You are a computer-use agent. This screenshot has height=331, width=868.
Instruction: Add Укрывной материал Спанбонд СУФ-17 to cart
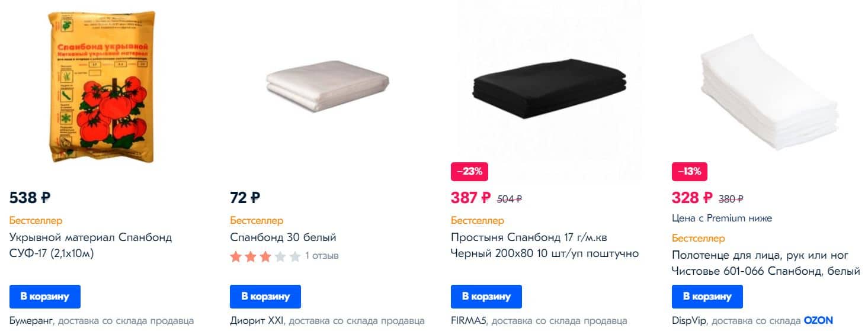pos(45,296)
